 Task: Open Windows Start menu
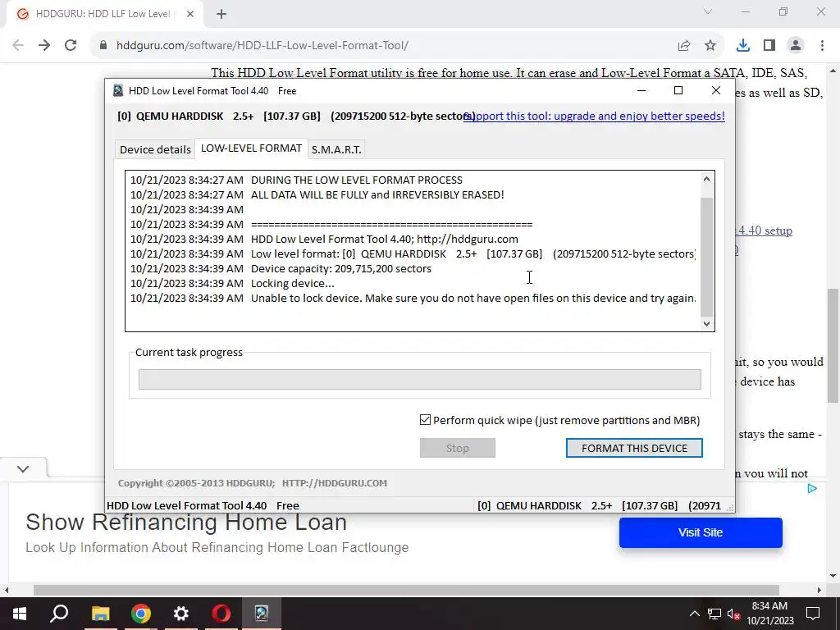click(20, 614)
